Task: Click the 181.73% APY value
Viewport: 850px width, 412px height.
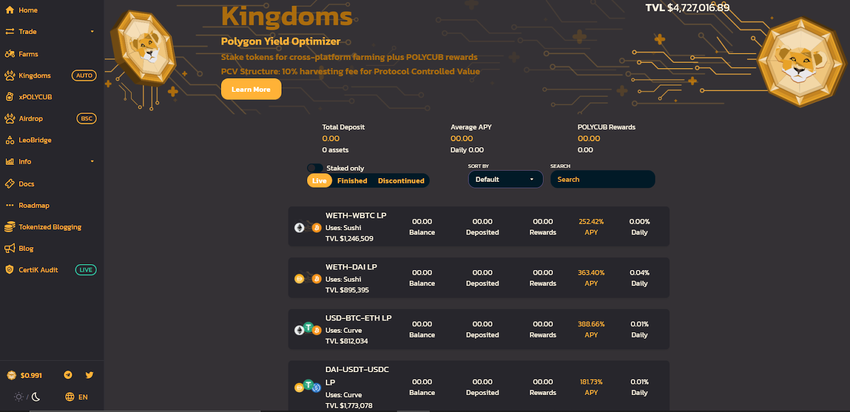Action: pyautogui.click(x=591, y=382)
